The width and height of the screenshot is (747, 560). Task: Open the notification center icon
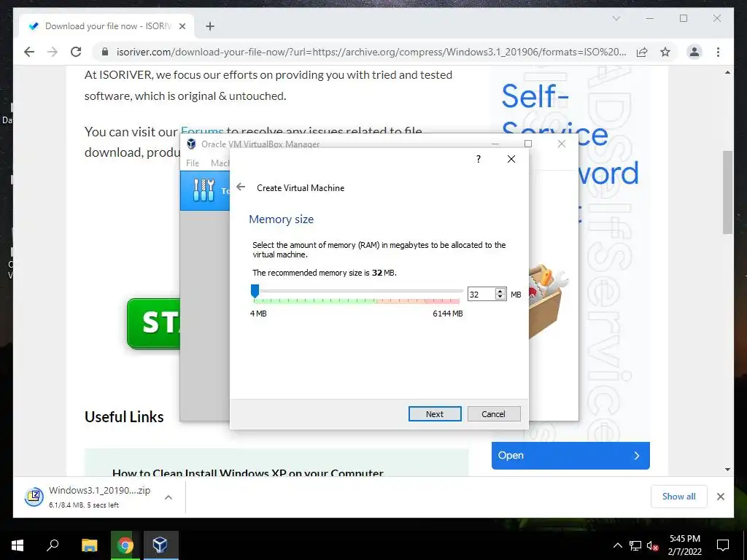tap(723, 545)
